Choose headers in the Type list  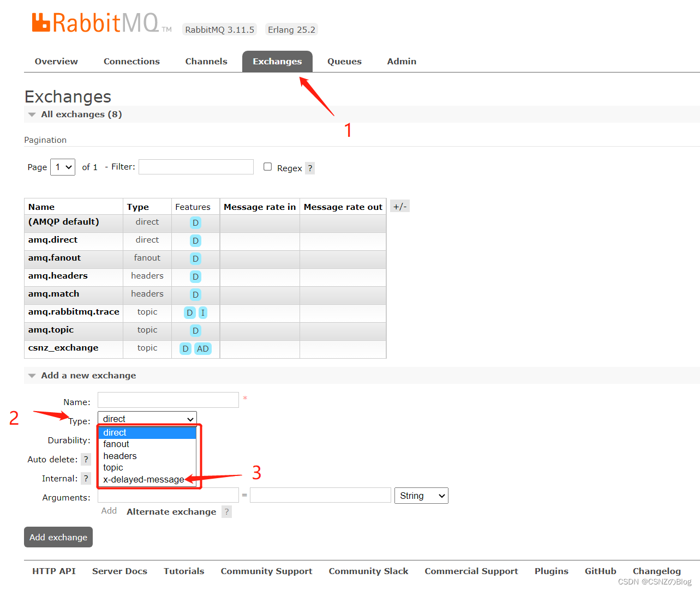[147, 456]
